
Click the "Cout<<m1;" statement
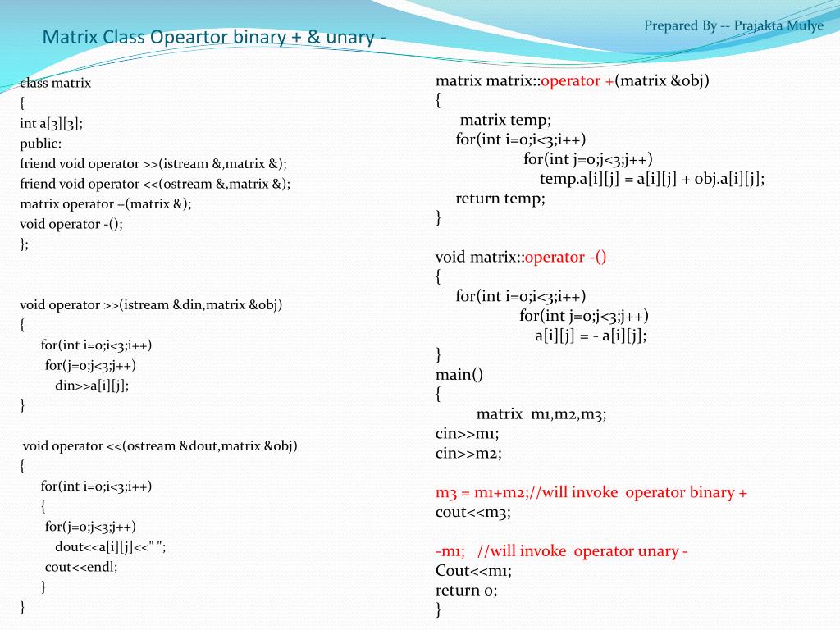473,571
